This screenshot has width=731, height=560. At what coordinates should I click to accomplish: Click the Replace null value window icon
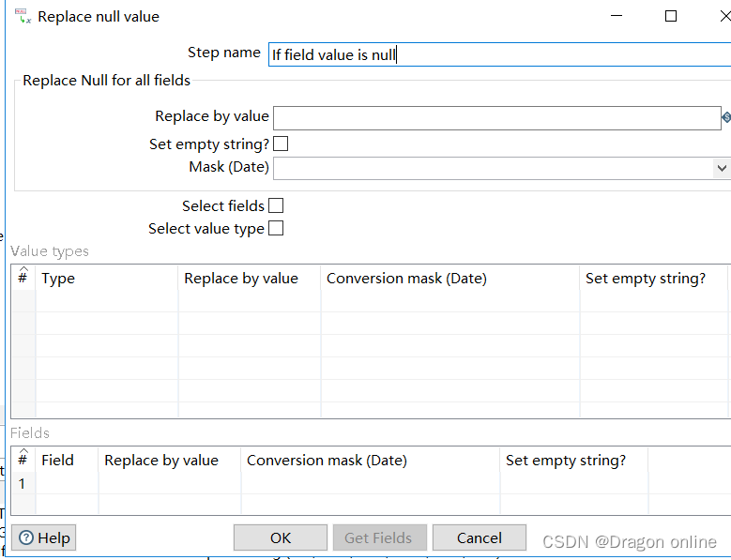coord(23,16)
